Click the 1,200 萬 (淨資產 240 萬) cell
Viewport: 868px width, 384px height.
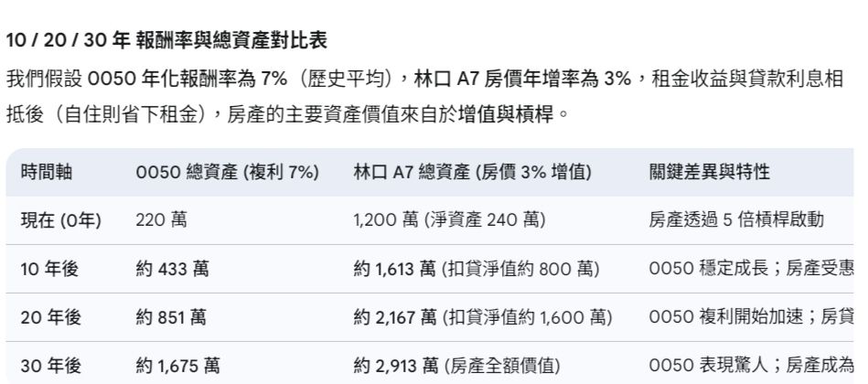[x=450, y=219]
